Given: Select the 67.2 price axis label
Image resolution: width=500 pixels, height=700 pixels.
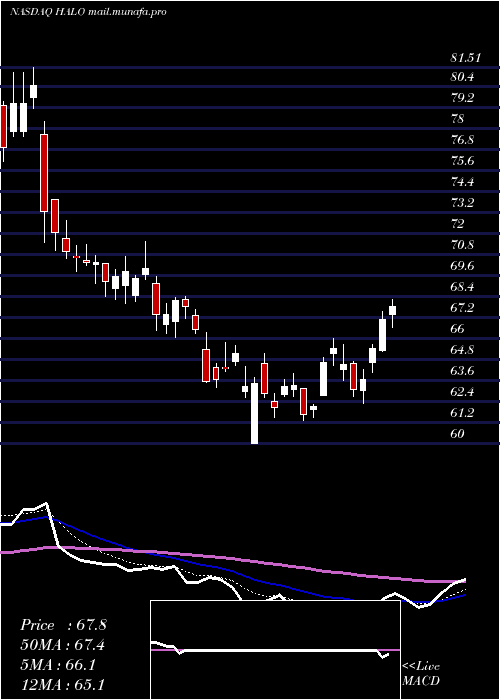Looking at the screenshot, I should [462, 308].
